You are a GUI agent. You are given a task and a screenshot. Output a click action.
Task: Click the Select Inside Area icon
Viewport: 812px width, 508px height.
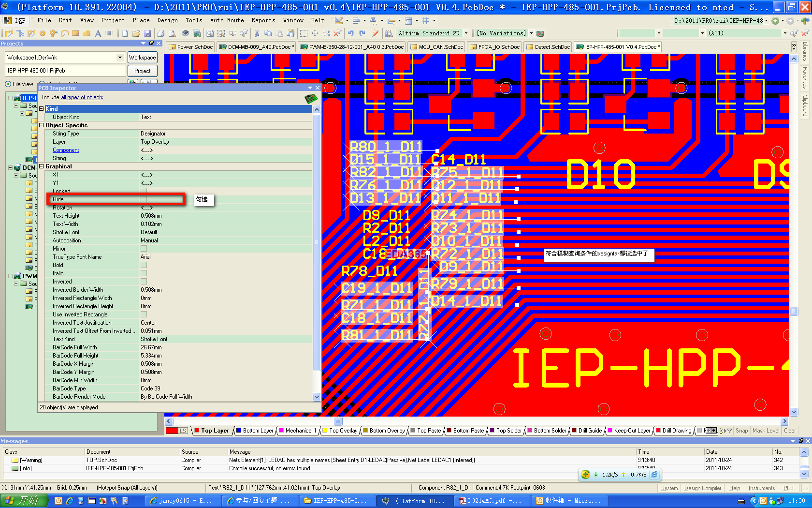pos(304,33)
